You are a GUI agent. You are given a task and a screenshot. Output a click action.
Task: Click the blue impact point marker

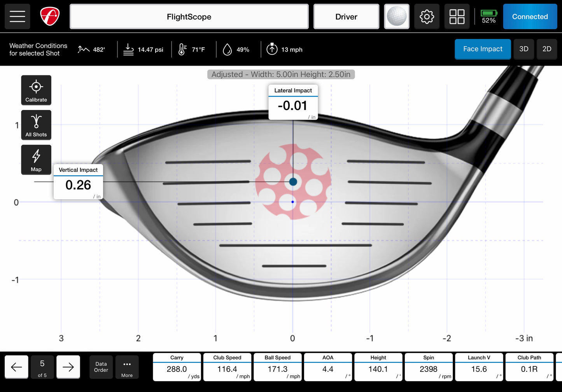coord(293,182)
